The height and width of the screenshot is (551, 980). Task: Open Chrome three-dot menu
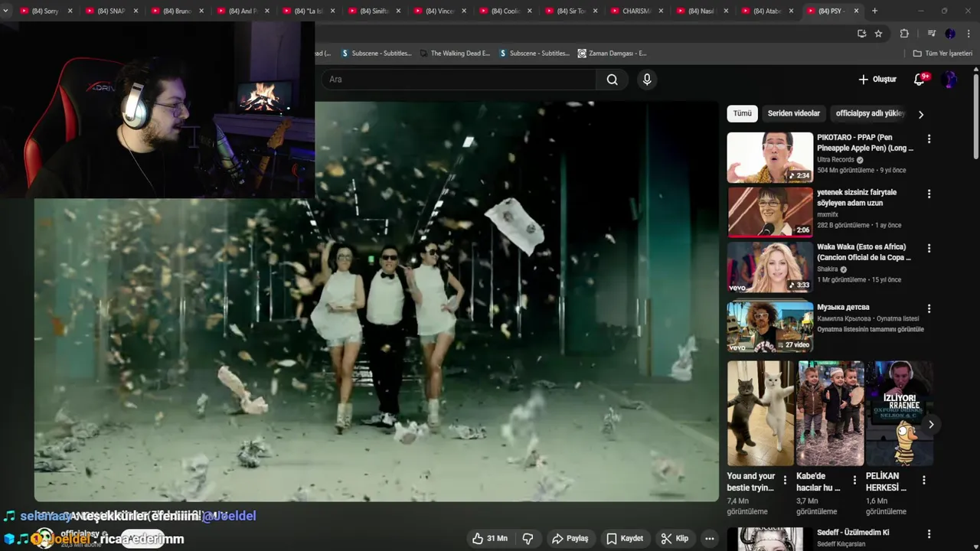pos(969,34)
